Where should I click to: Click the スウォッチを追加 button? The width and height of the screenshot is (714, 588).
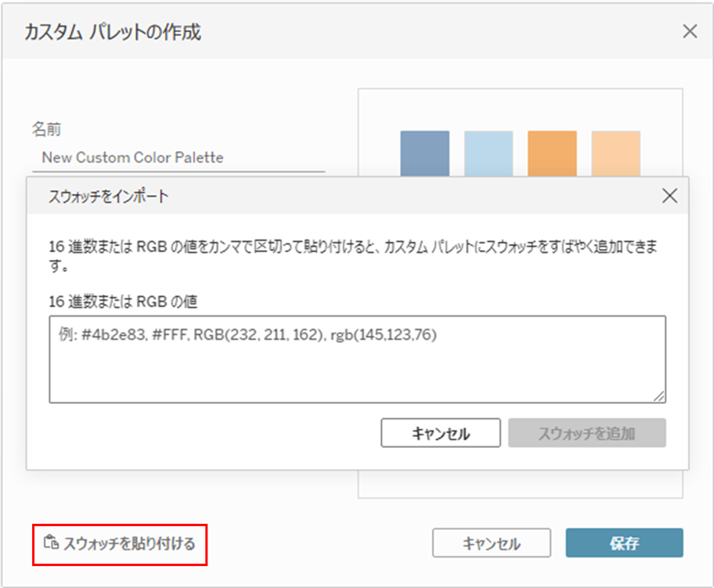tap(586, 433)
